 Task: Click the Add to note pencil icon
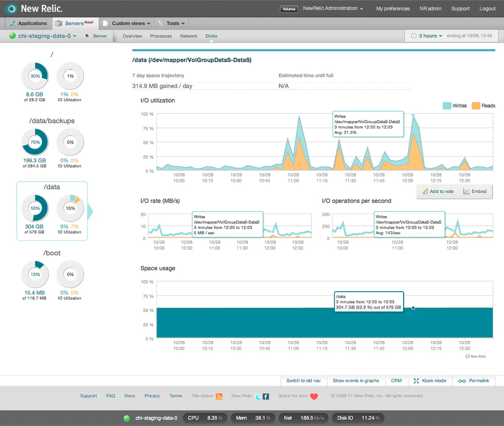425,191
